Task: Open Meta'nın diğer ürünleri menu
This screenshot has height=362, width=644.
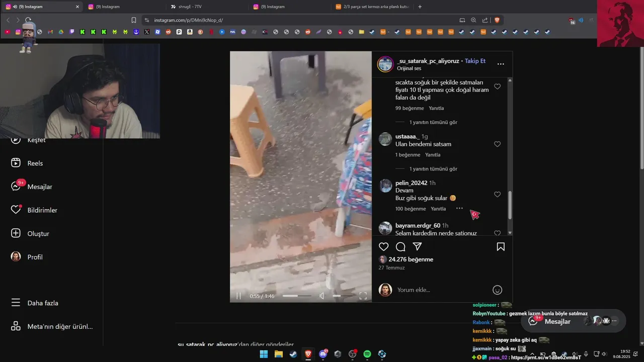Action: (x=52, y=326)
